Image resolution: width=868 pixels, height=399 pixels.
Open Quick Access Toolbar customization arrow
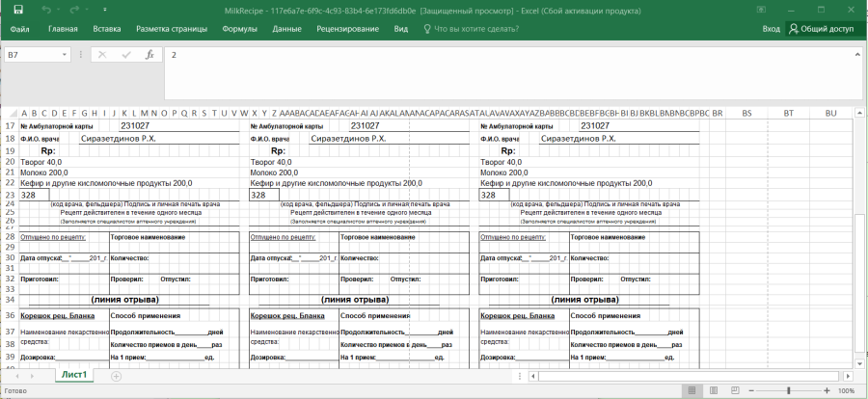(104, 10)
